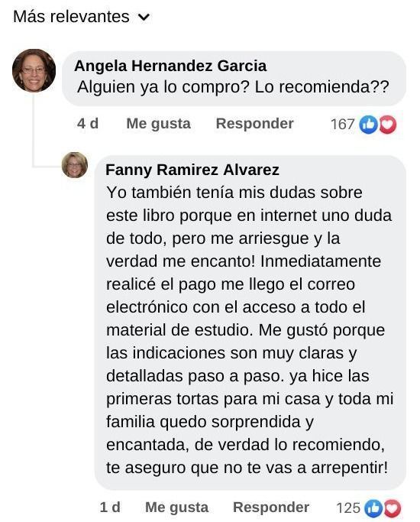
Task: Click the blue thumbs-up icon beside 167
Action: 369,125
